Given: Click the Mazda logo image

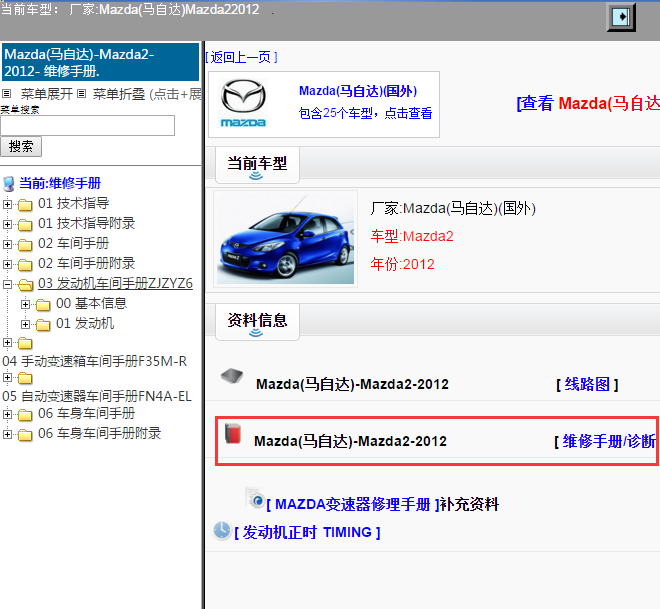Looking at the screenshot, I should tap(243, 103).
